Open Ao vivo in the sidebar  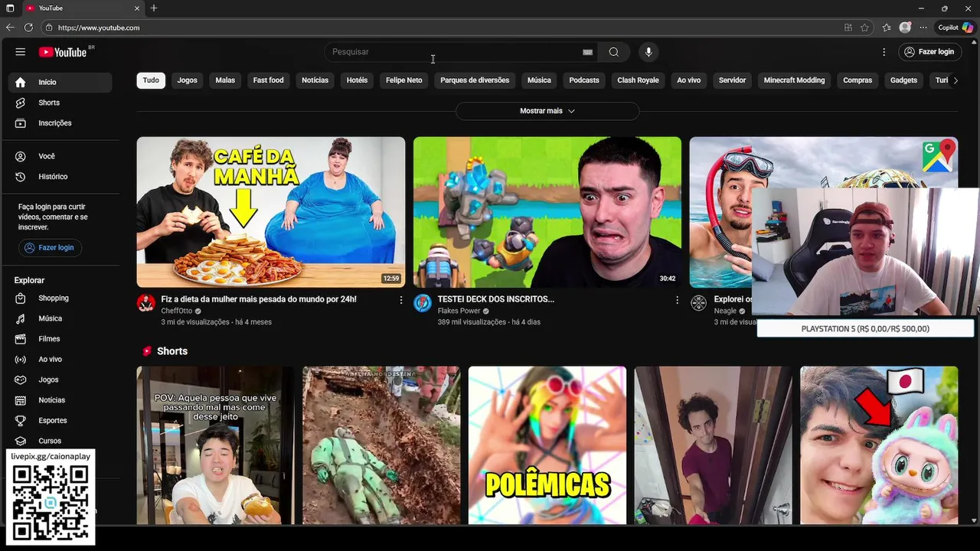tap(60, 360)
